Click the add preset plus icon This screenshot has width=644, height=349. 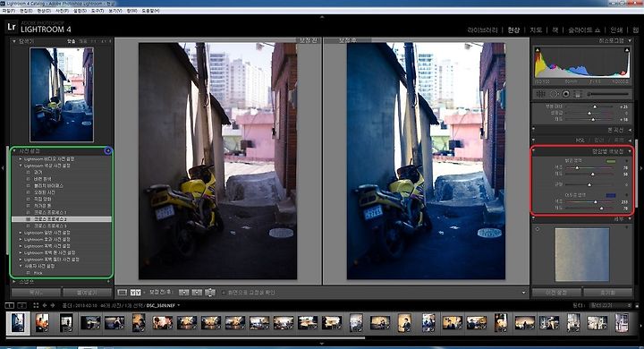108,151
